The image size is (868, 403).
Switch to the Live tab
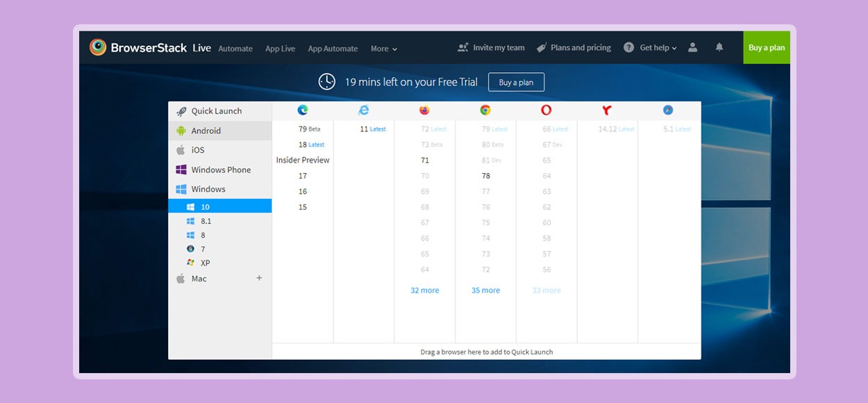point(202,48)
